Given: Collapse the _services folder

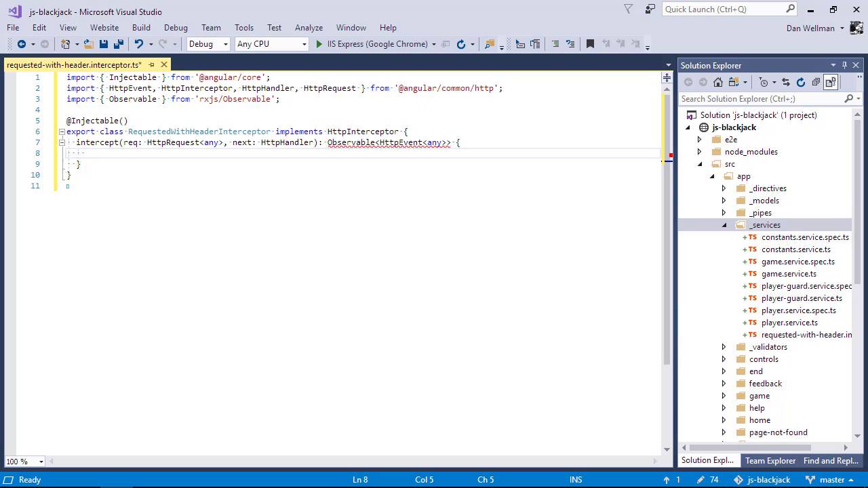Looking at the screenshot, I should pos(724,225).
